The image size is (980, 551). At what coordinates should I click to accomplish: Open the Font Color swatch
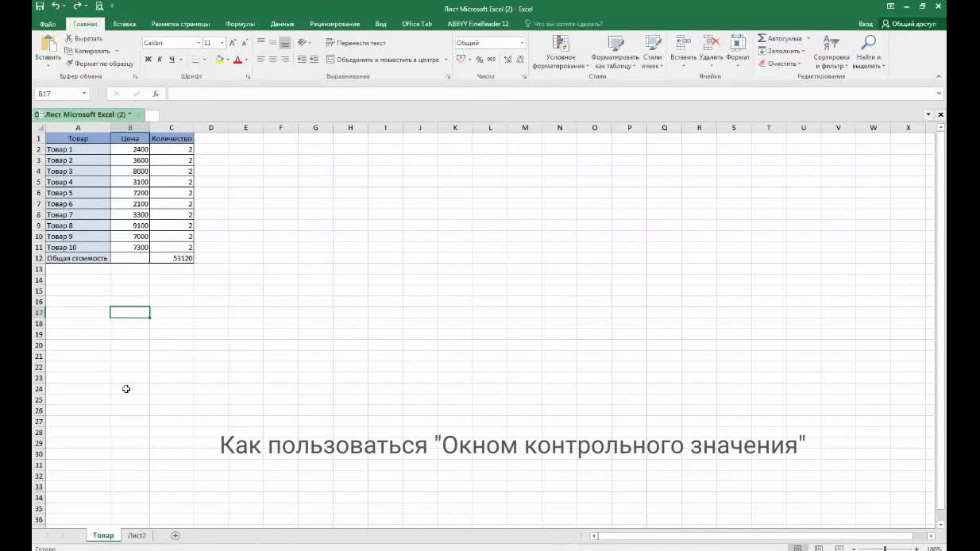tap(238, 59)
